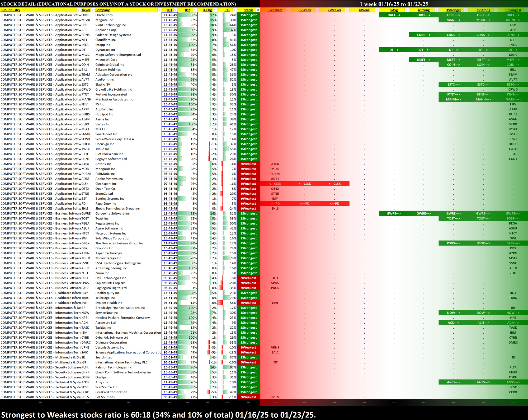Click the 3Stronger header label

pos(453,10)
